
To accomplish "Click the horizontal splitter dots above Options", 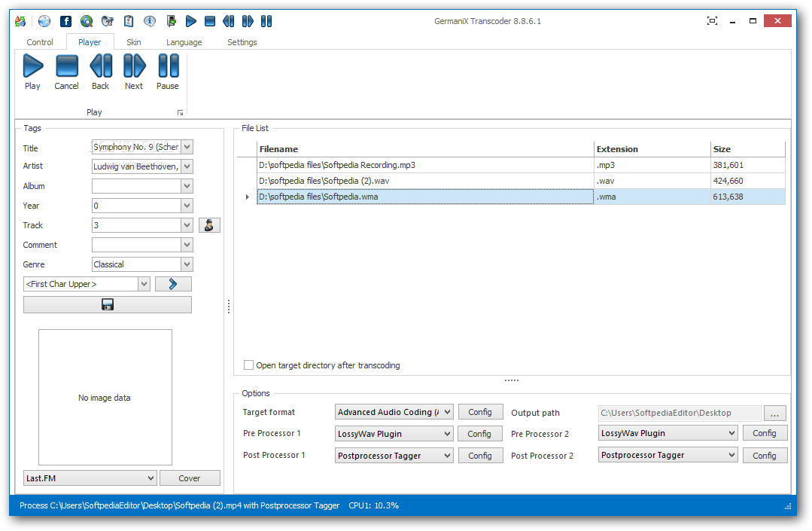I will (512, 380).
